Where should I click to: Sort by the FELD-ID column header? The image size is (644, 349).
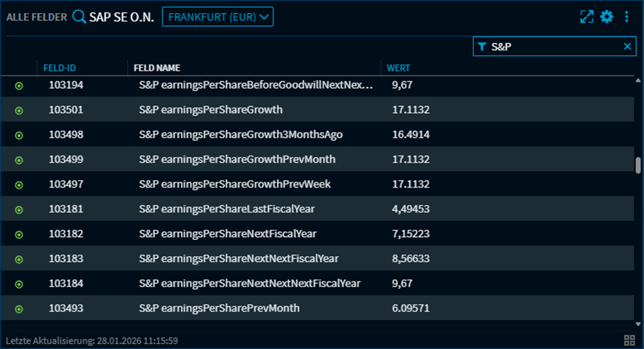pyautogui.click(x=60, y=68)
